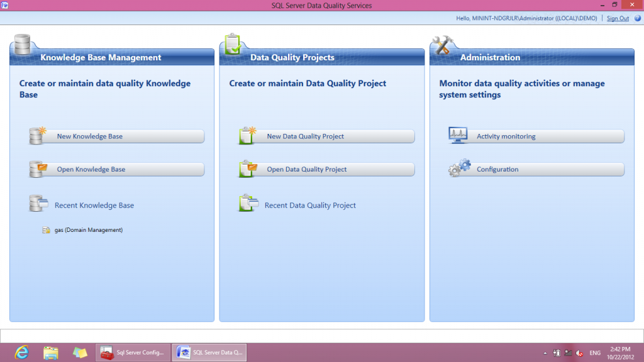Open the clock showing 2:42 PM
Screen dimensions: 644x362
click(x=620, y=353)
